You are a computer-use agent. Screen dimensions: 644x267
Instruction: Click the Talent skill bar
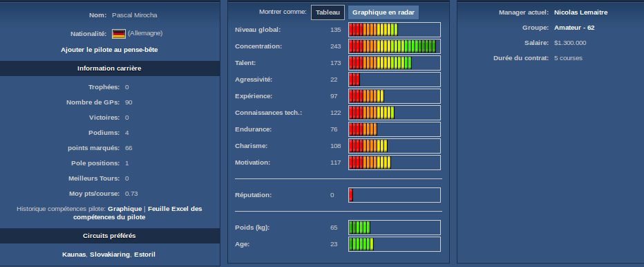click(x=395, y=63)
